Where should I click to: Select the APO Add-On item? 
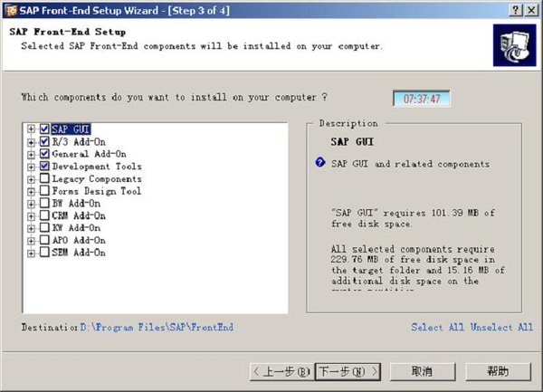pos(78,241)
